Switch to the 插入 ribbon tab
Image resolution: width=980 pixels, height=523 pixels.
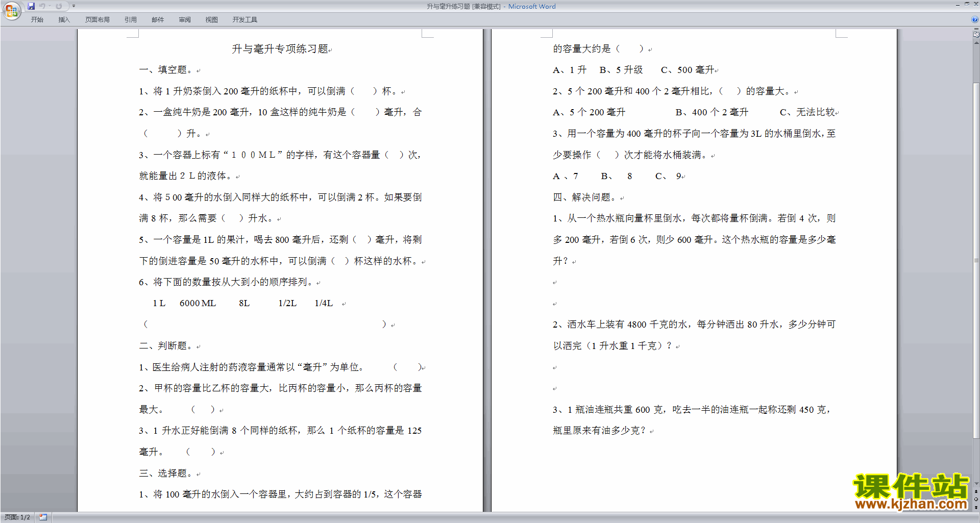point(64,19)
